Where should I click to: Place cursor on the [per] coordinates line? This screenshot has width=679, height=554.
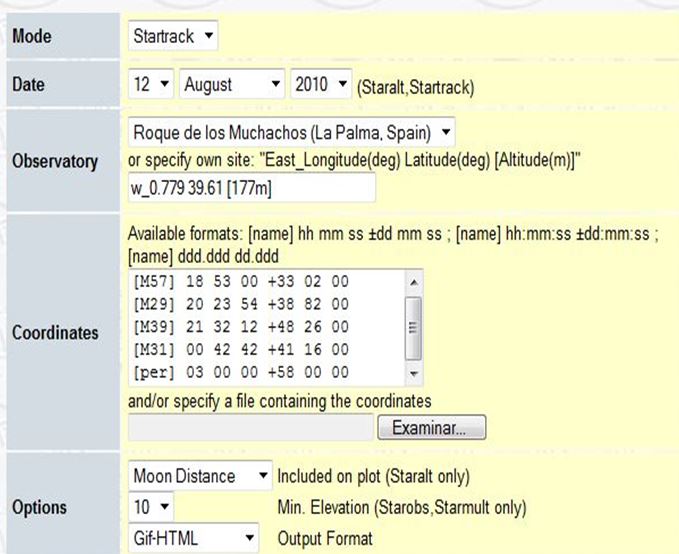(x=240, y=372)
